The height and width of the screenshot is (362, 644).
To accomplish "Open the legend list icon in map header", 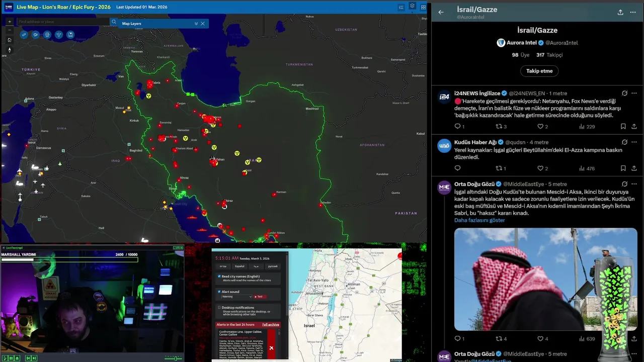I will 401,7.
